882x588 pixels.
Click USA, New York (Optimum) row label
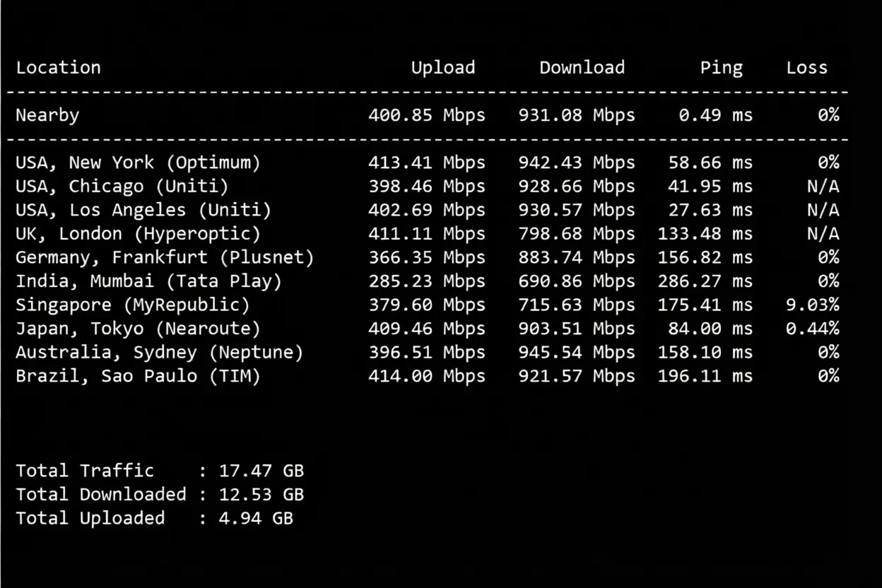(139, 163)
